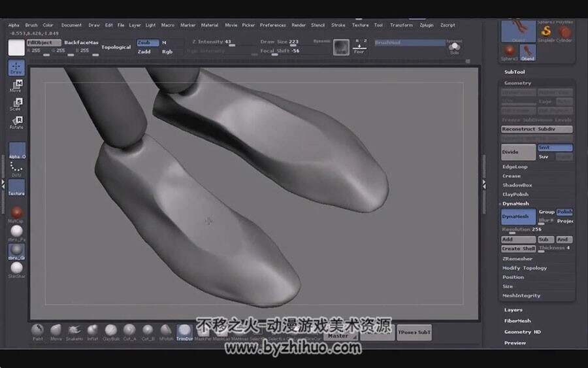Open the Brush menu
The height and width of the screenshot is (368, 588).
31,25
